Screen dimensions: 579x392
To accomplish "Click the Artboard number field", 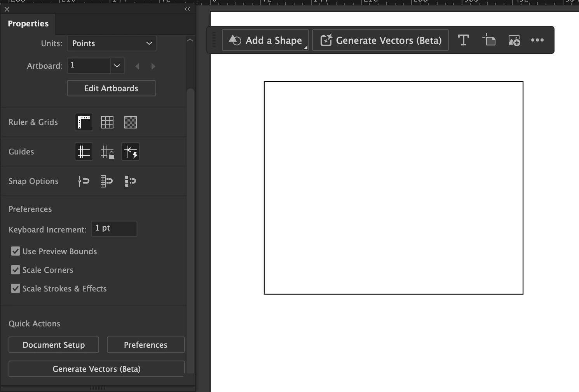I will pos(89,66).
